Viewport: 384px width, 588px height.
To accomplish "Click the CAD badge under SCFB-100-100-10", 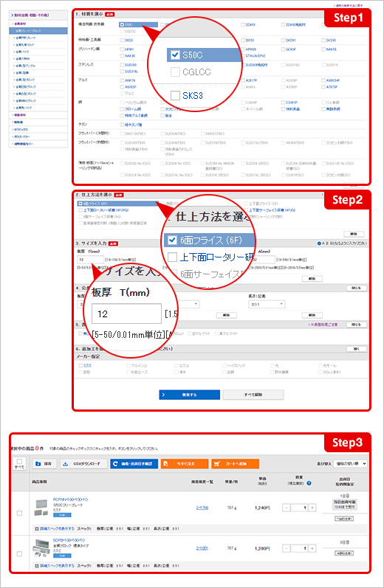I will pos(62,556).
